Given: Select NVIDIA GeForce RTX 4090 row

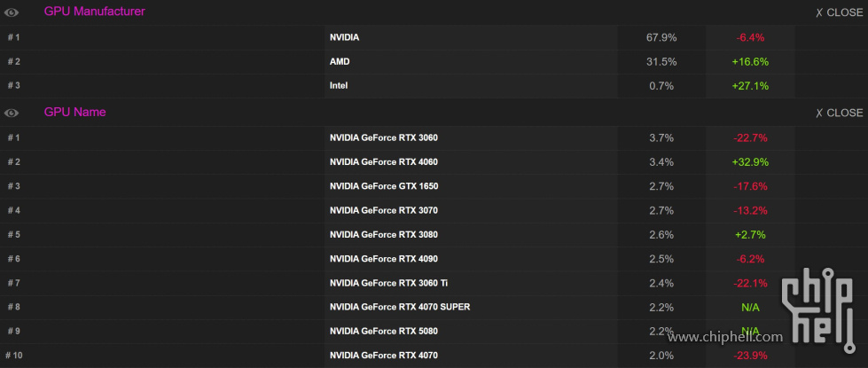Looking at the screenshot, I should [x=434, y=259].
